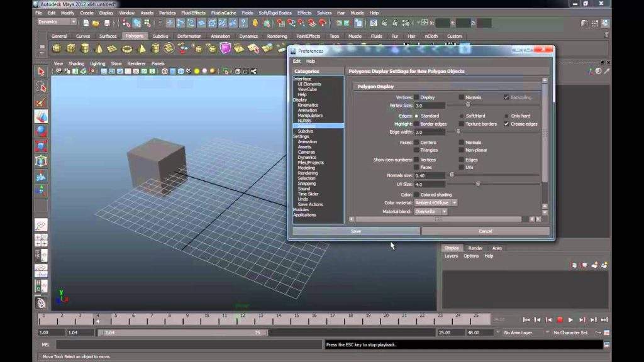Enable Vertices Display checkbox
Screen dimensions: 644x362
click(416, 97)
